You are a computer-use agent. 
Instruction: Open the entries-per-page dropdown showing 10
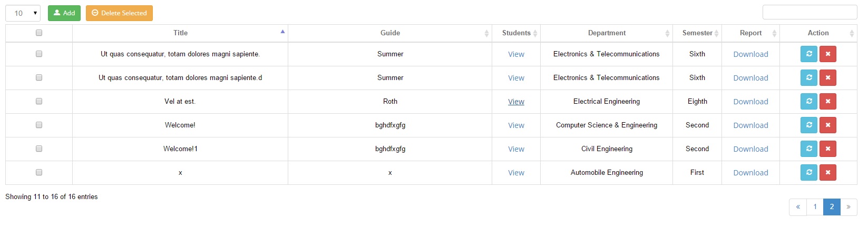[x=23, y=13]
